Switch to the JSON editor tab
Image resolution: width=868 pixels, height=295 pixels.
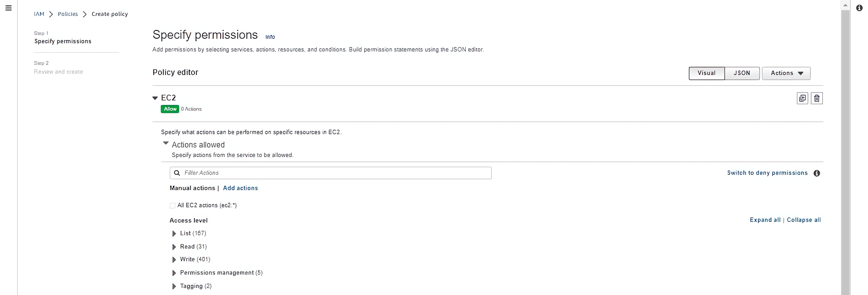(x=742, y=73)
